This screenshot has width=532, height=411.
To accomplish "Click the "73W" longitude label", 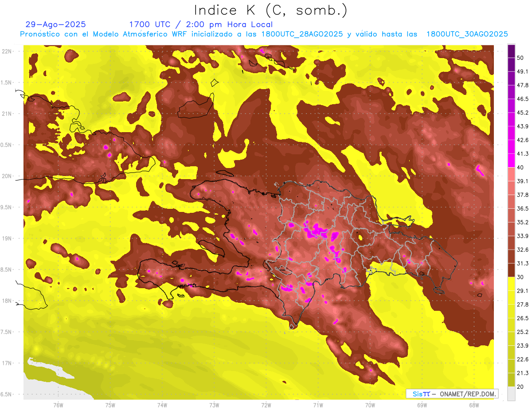I will point(214,405).
